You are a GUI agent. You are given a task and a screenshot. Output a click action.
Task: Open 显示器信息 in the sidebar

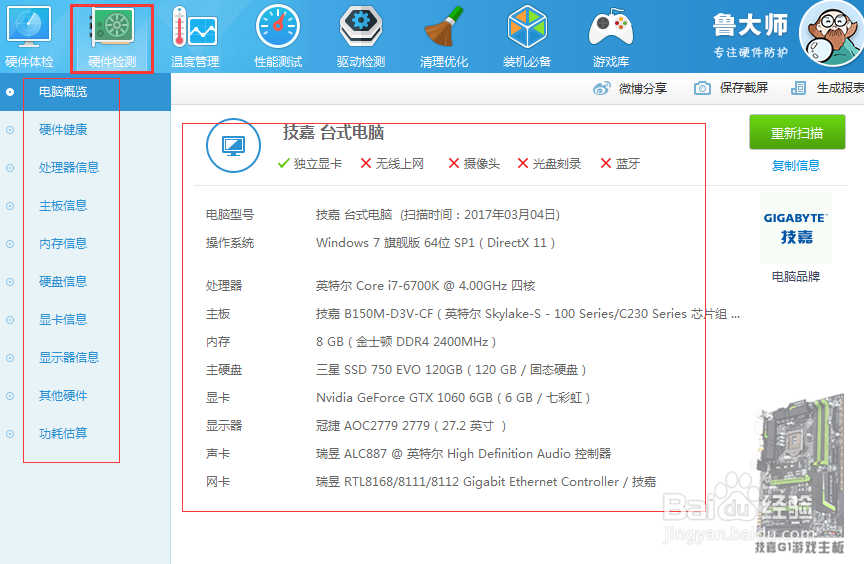point(69,358)
